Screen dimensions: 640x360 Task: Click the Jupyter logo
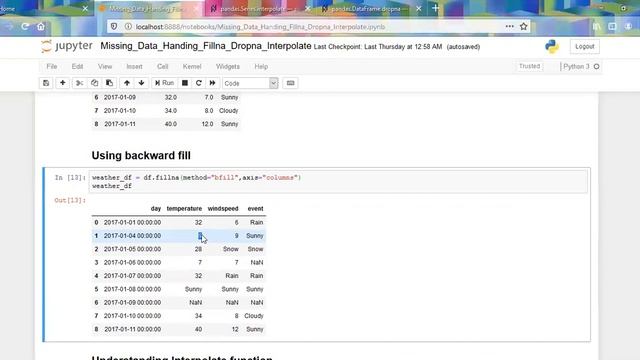coord(67,46)
